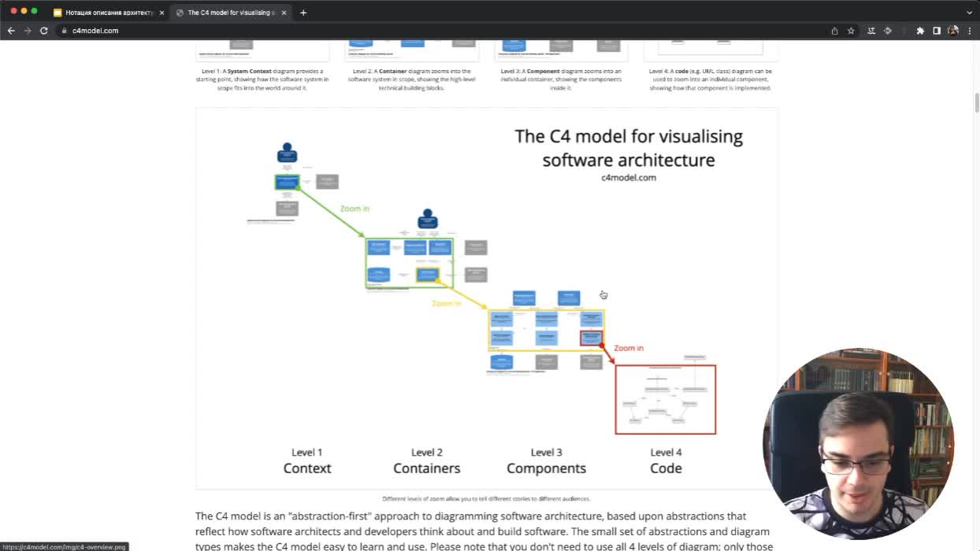Click the red-outlined Code diagram box
This screenshot has height=551, width=980.
coord(666,399)
